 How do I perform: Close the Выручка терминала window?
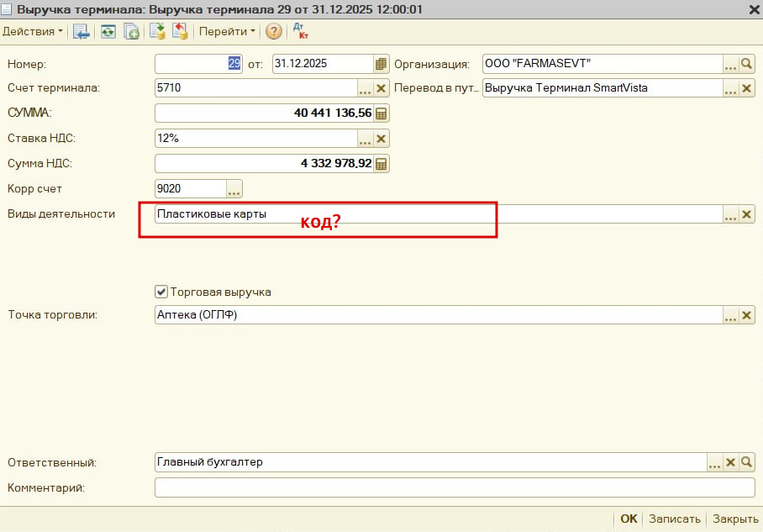754,10
